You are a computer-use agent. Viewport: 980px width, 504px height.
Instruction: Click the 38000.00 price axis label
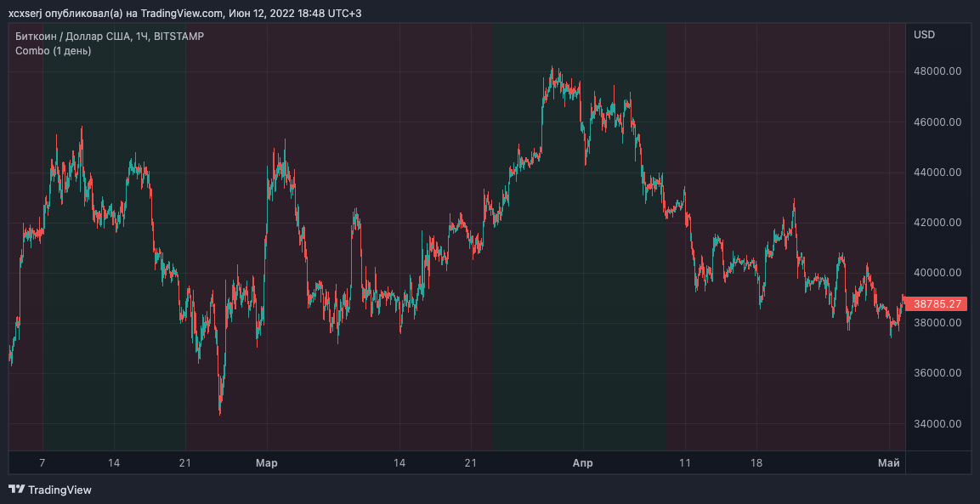(937, 323)
